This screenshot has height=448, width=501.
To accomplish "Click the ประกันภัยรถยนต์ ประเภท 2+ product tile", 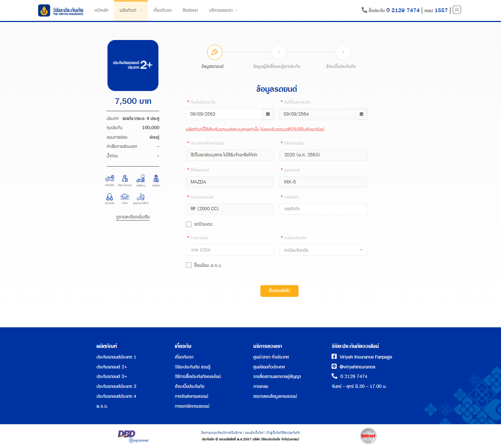I will 133,65.
